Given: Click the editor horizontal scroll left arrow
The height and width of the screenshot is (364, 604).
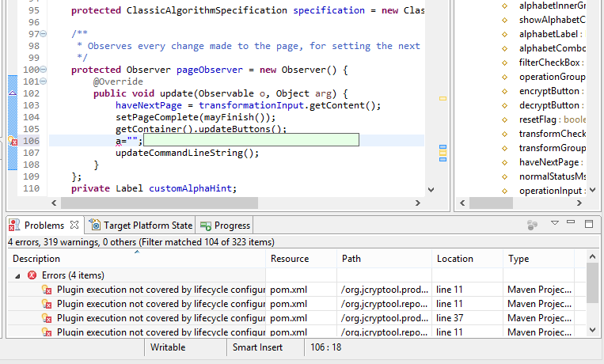Looking at the screenshot, I should point(54,203).
